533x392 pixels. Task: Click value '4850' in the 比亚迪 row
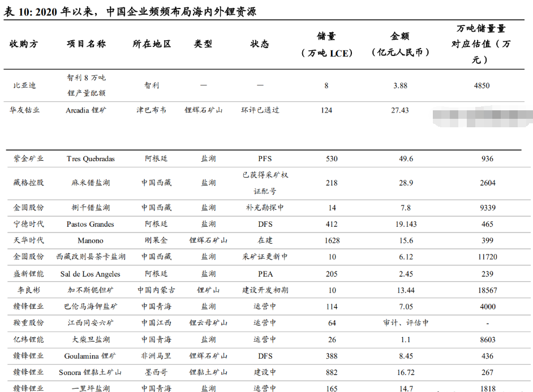click(x=482, y=85)
